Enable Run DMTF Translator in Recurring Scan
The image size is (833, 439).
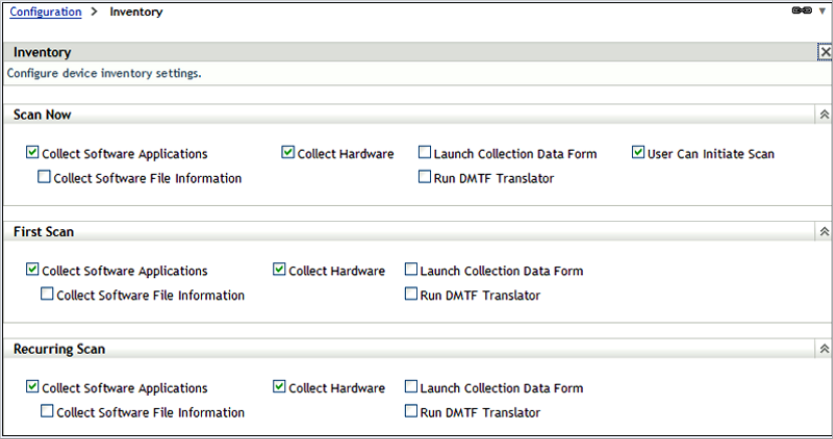coord(411,412)
